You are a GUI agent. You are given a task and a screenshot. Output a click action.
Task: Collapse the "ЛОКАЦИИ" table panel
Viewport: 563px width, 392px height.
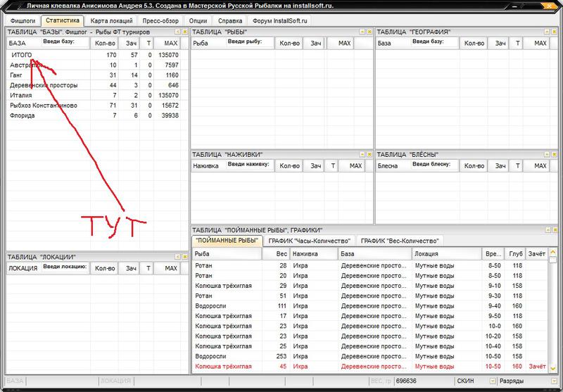tap(177, 256)
